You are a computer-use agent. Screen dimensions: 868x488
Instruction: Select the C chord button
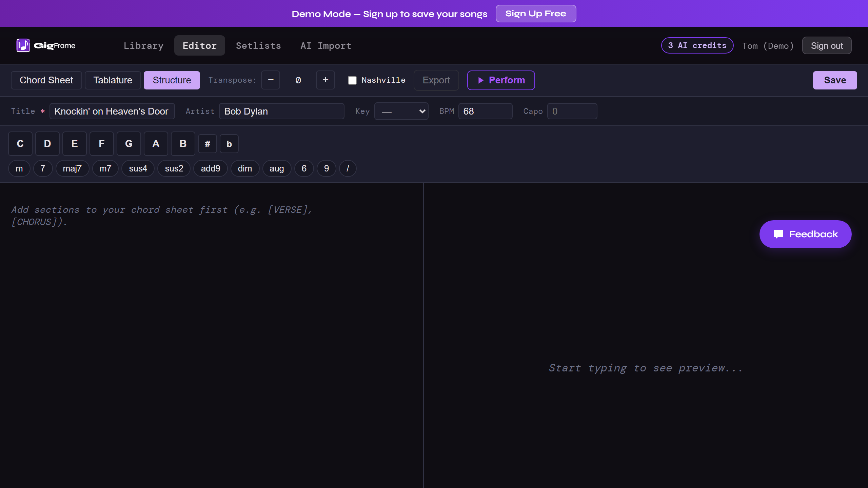point(20,144)
